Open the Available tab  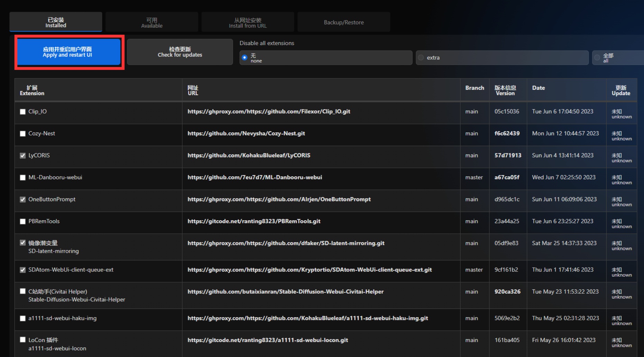coord(151,22)
